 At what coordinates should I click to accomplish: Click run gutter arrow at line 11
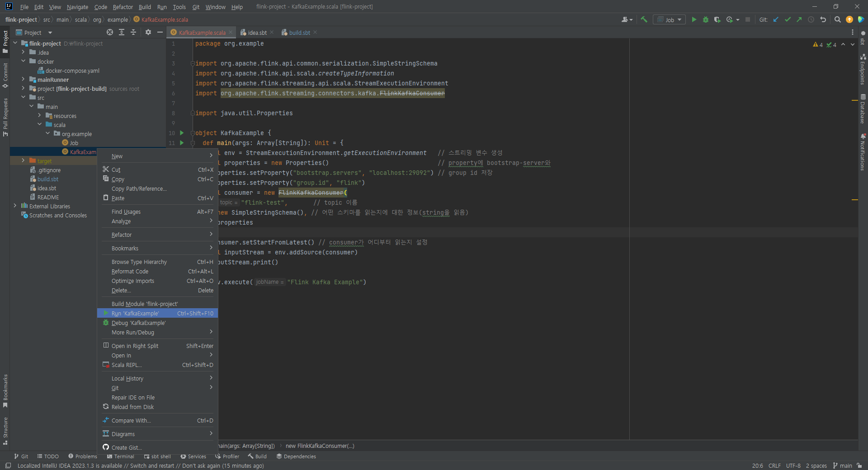(x=182, y=143)
